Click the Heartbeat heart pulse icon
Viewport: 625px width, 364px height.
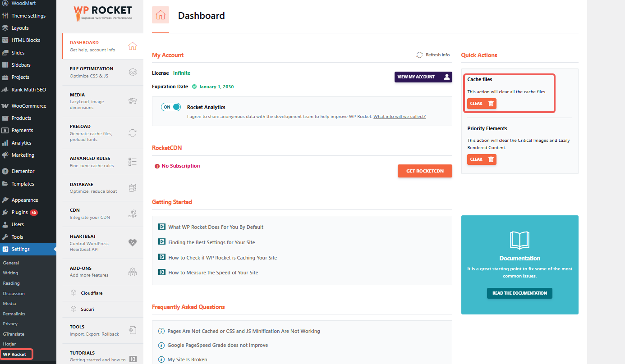click(x=133, y=242)
